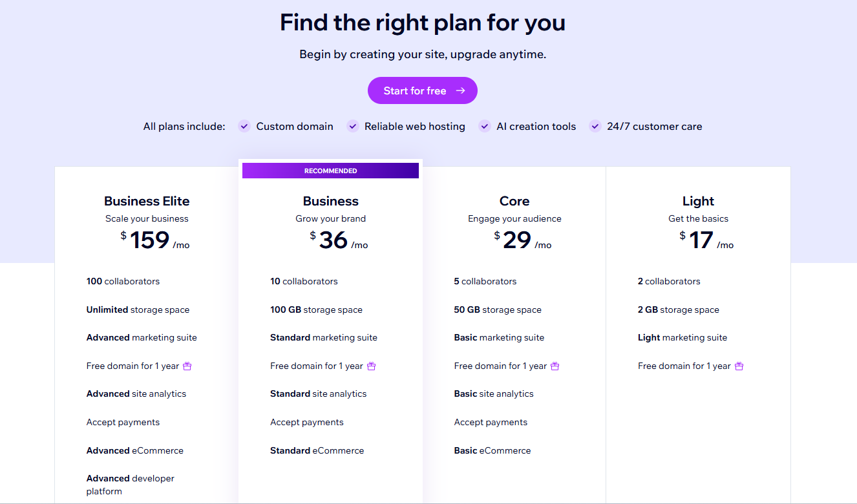Click the checkmark beside 24/7 customer care
The image size is (857, 504).
[x=595, y=127]
